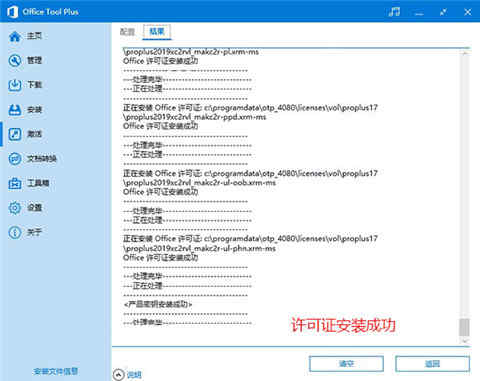
Task: Expand the 说明 description chevron
Action: (x=118, y=375)
